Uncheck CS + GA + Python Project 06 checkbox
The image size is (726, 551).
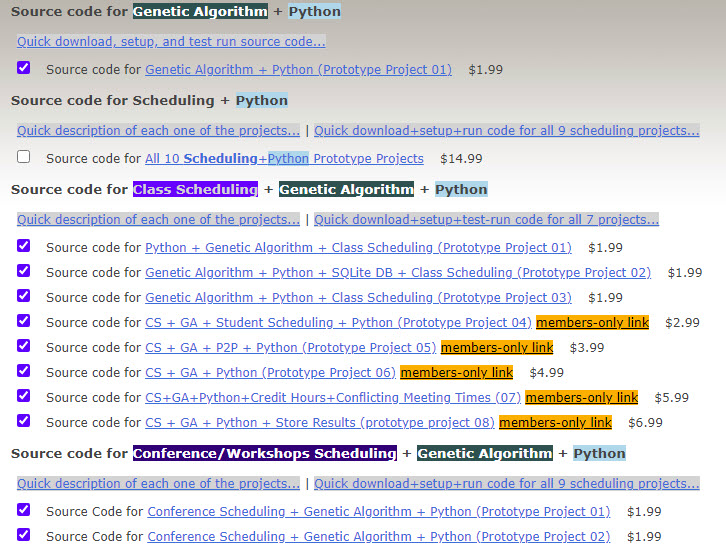pyautogui.click(x=24, y=370)
